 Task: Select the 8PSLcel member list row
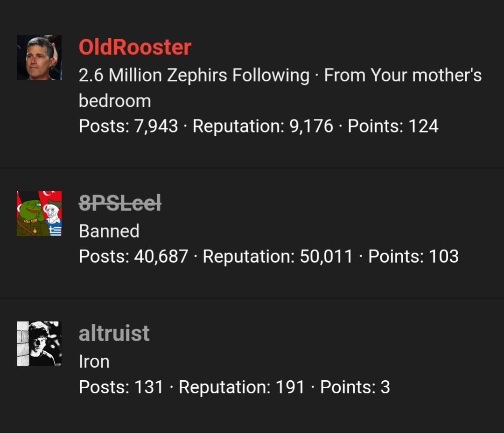point(252,233)
